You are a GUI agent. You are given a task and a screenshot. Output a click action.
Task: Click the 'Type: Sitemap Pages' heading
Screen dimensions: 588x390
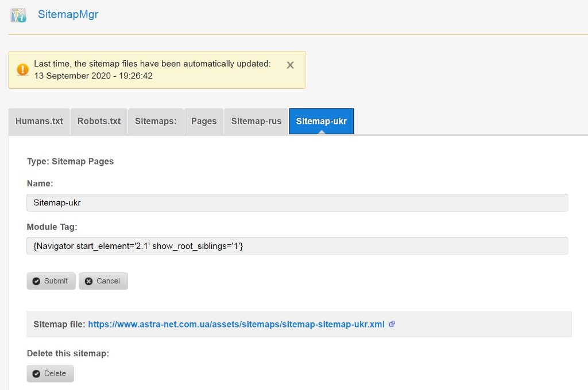pyautogui.click(x=70, y=161)
